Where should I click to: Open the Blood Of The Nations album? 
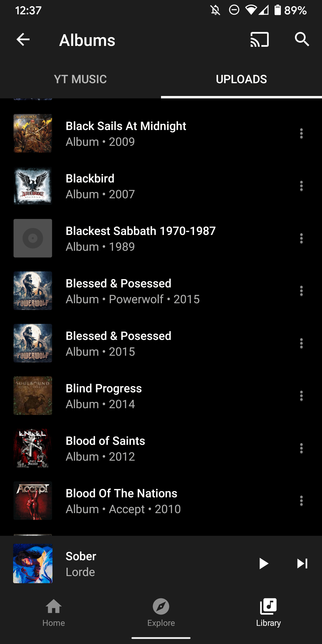pyautogui.click(x=161, y=501)
